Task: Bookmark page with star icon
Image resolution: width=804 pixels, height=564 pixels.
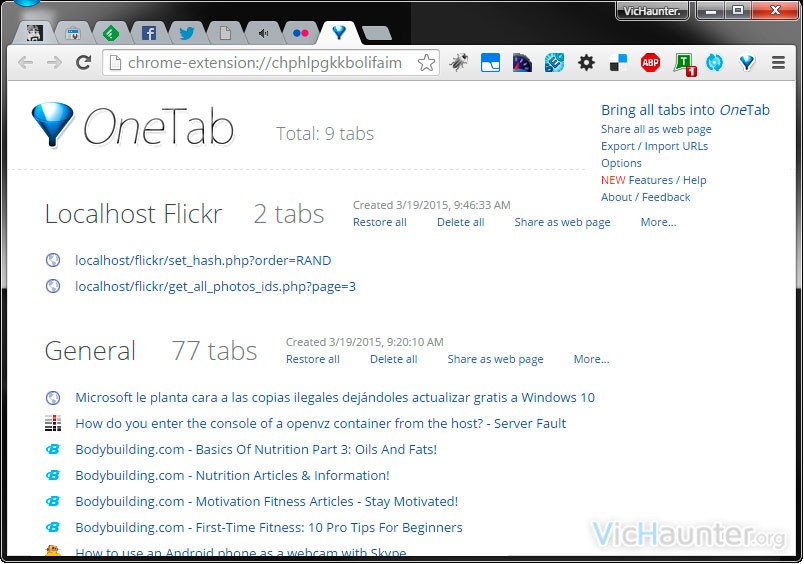Action: 426,63
